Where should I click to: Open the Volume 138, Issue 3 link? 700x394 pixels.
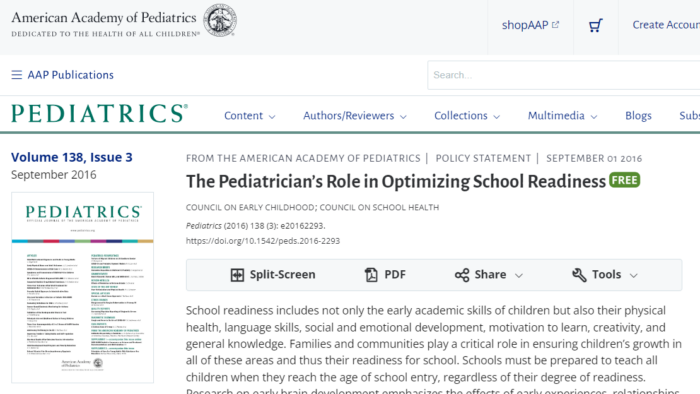tap(72, 157)
